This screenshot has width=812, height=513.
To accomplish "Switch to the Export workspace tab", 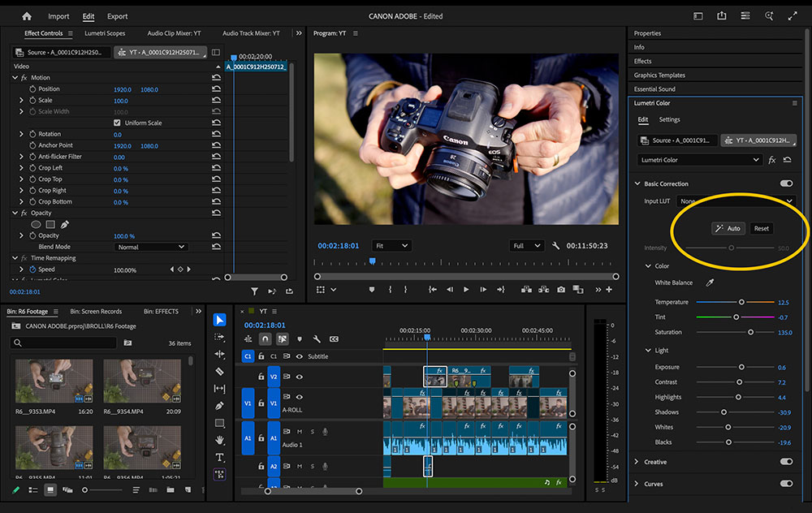I will 118,16.
